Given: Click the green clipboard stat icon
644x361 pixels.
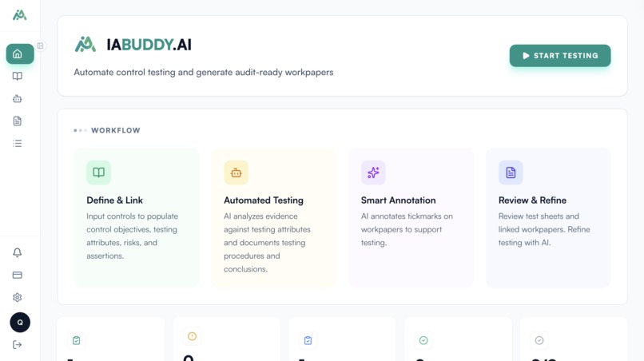Looking at the screenshot, I should (77, 340).
